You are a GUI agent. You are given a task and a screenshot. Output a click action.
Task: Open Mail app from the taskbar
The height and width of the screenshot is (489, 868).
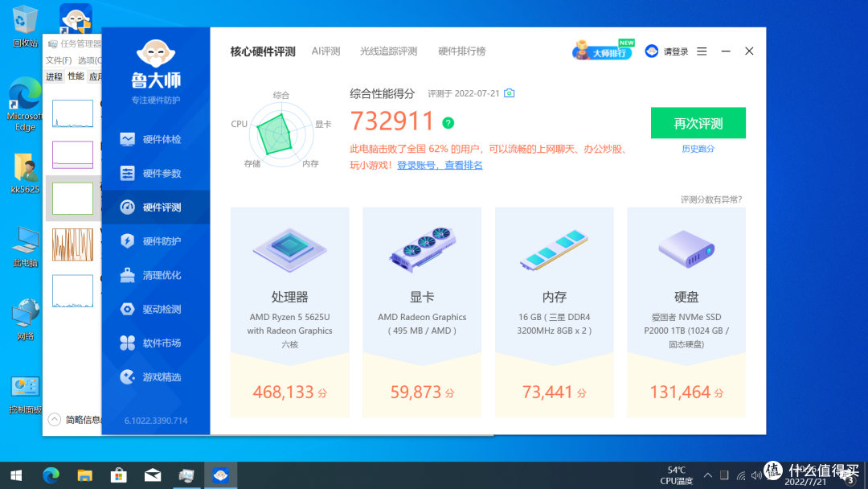pos(153,475)
